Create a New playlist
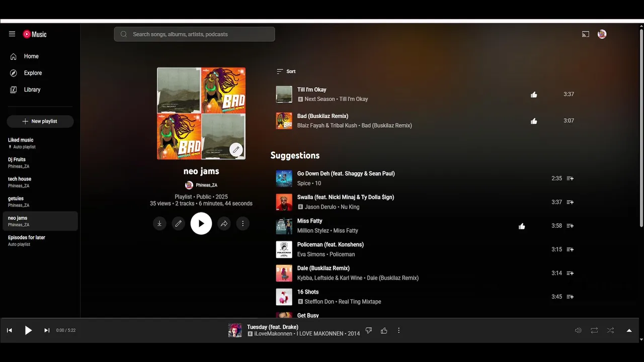 pyautogui.click(x=40, y=121)
